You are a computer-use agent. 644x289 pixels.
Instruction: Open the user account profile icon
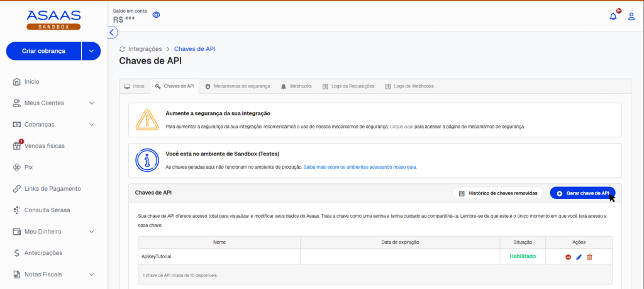[x=631, y=16]
